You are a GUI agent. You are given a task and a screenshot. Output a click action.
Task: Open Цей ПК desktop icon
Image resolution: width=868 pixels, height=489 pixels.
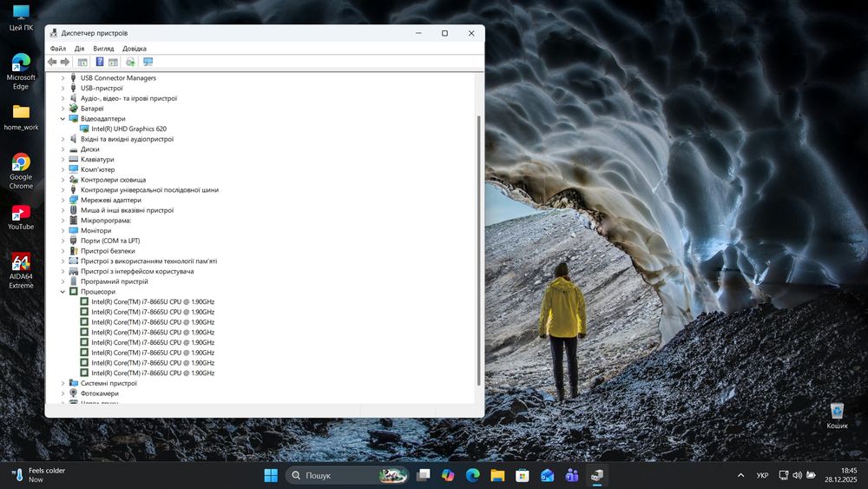(21, 17)
